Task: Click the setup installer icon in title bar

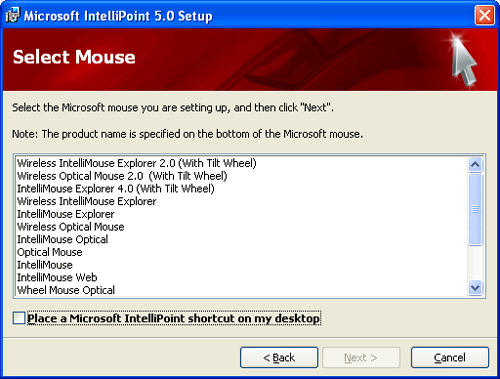Action: 13,15
